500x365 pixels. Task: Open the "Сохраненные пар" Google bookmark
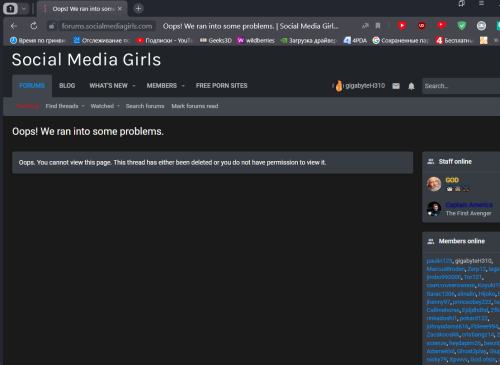tap(401, 40)
